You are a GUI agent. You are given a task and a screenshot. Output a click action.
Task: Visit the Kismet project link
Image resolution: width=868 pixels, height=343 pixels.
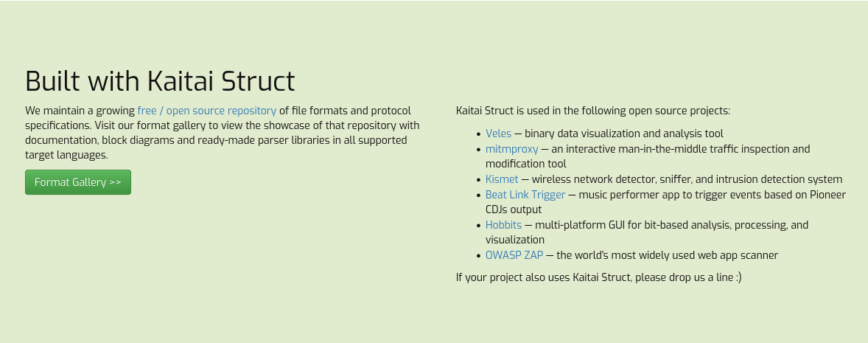point(502,179)
